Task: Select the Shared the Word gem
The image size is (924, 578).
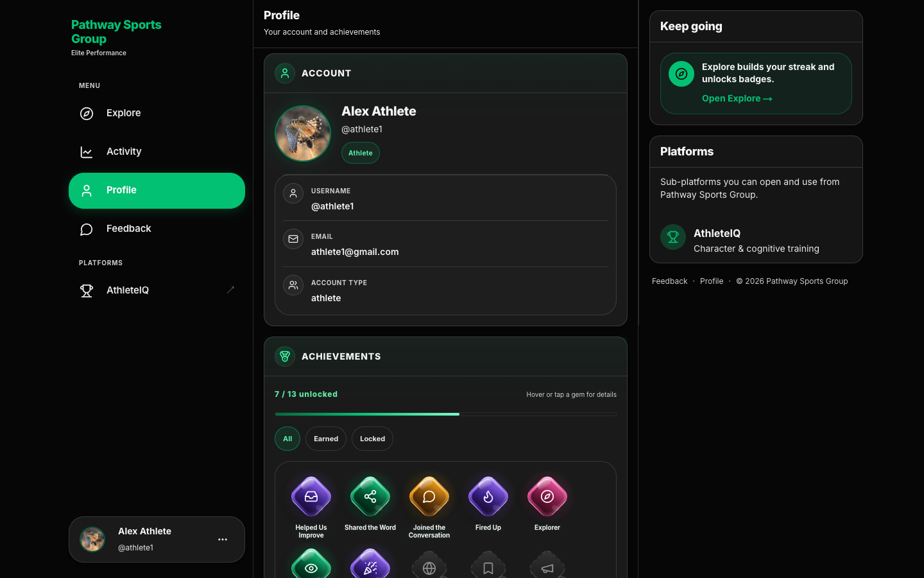Action: (x=370, y=496)
